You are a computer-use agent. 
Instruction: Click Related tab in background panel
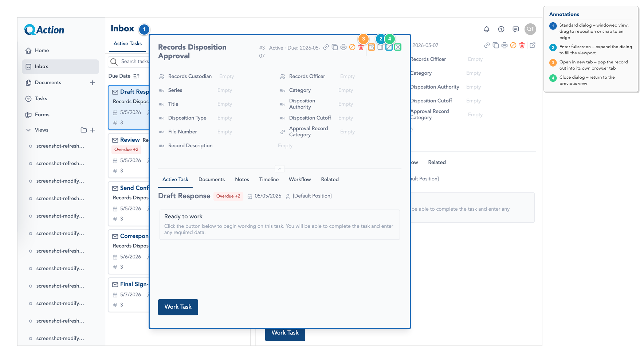coord(437,163)
